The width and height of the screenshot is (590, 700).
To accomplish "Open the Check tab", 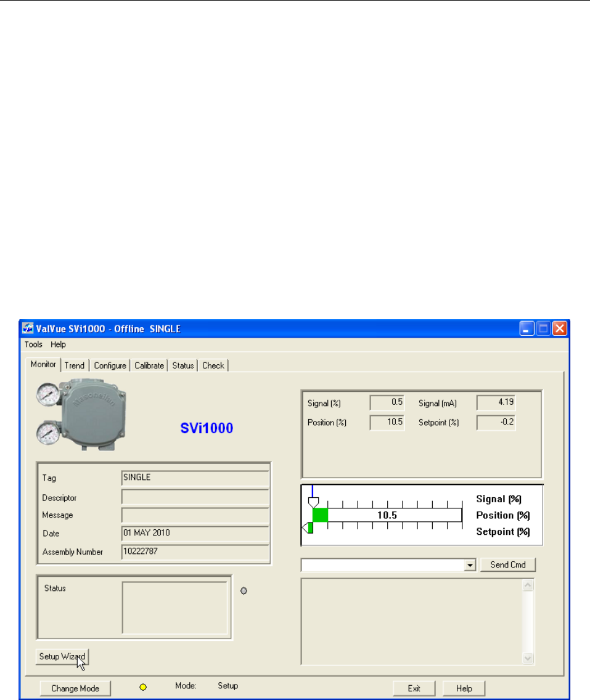I will point(213,365).
